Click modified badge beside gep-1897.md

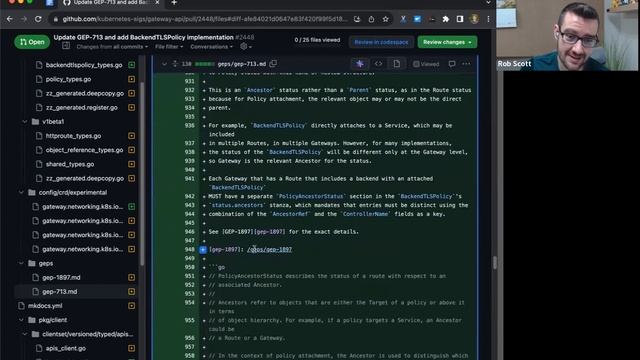click(131, 278)
